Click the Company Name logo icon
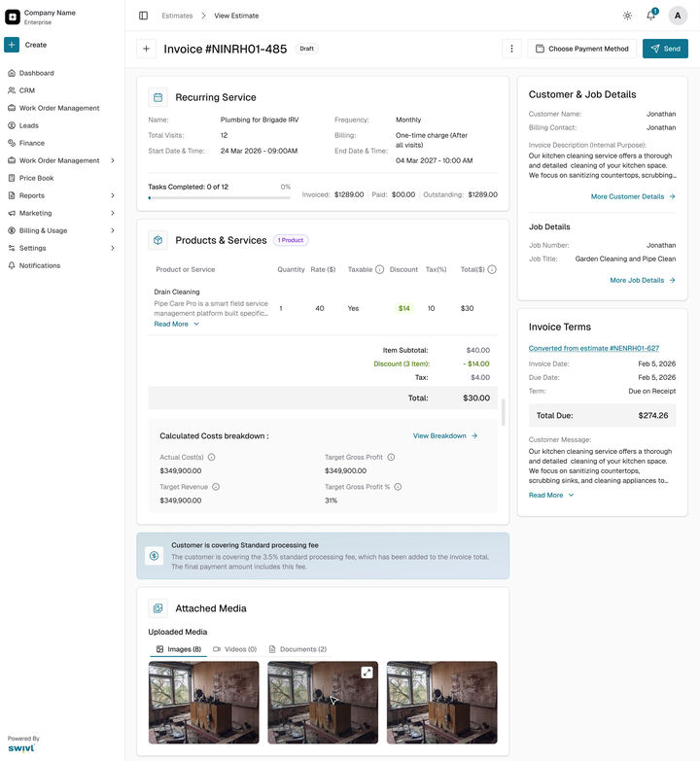Viewport: 700px width, 761px height. click(x=12, y=17)
